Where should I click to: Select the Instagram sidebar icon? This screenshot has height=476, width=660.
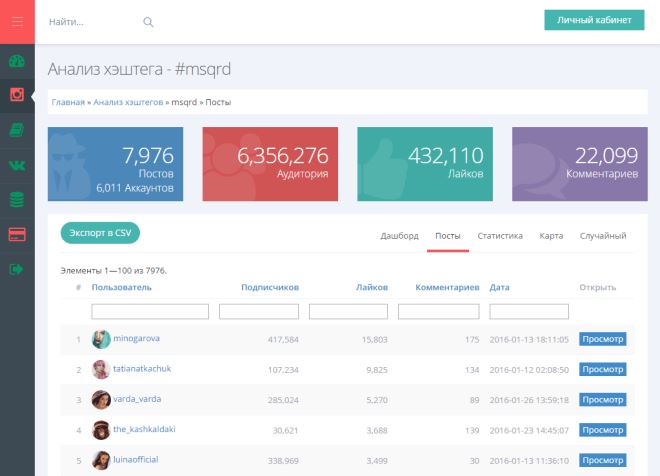pos(17,94)
